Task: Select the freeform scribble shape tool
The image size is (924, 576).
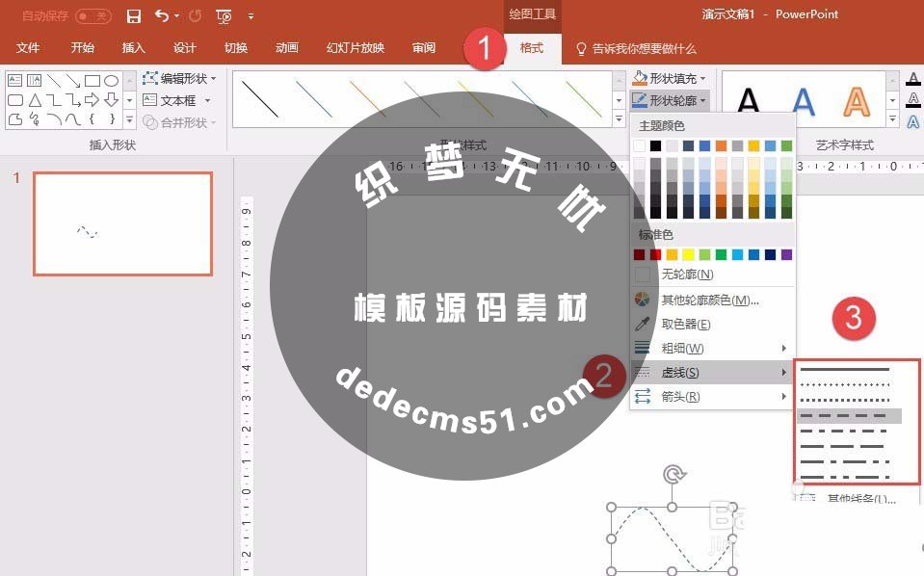Action: 33,118
